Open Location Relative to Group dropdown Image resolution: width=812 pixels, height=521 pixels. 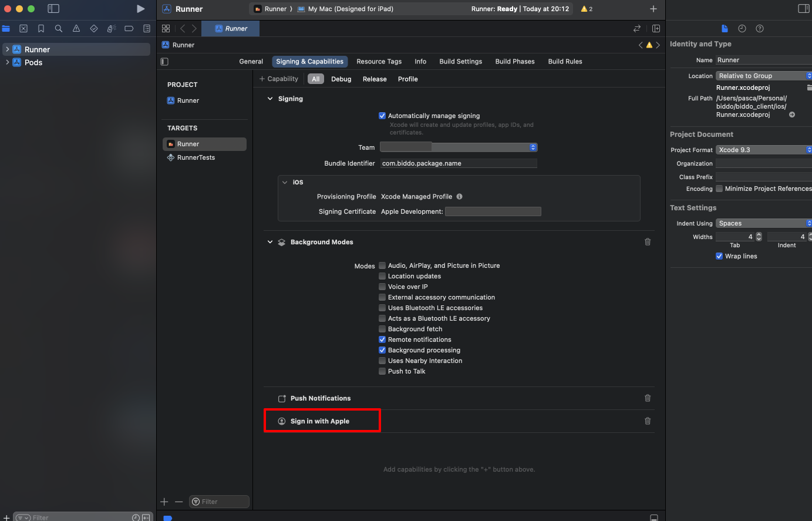click(764, 76)
